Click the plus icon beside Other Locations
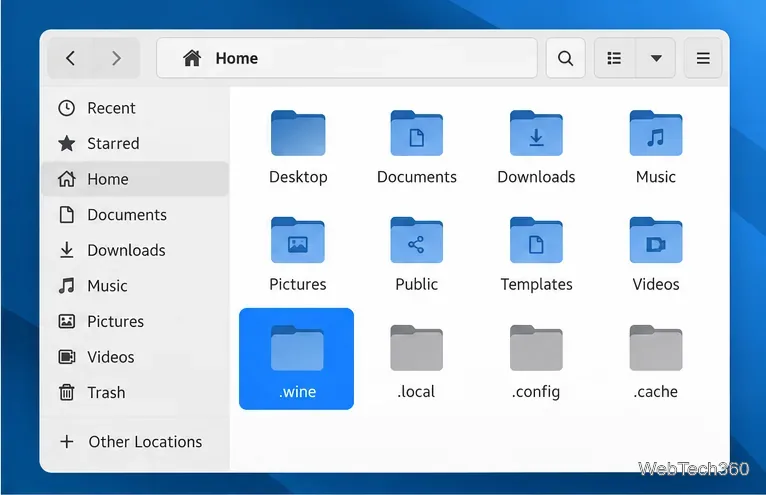The height and width of the screenshot is (495, 766). (67, 442)
